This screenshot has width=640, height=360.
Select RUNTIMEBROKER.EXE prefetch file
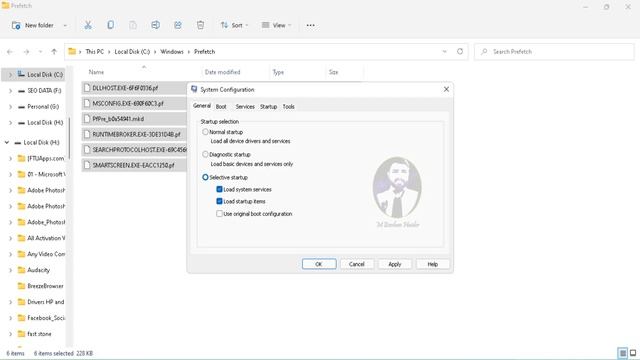point(135,134)
